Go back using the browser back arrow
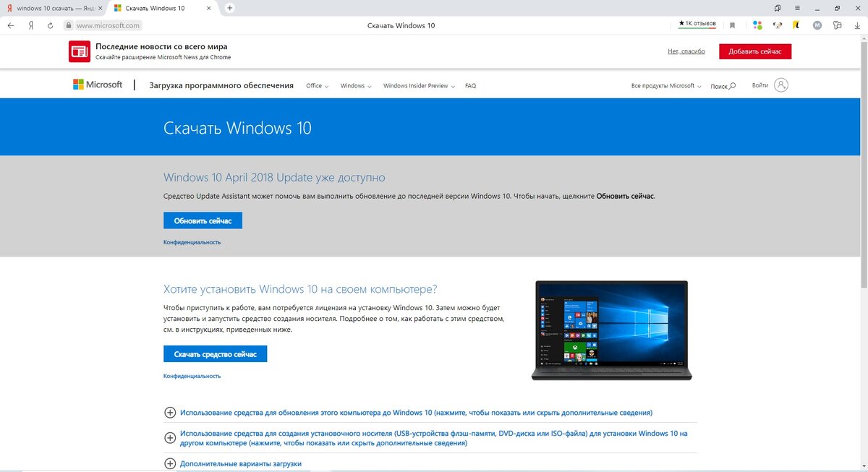The image size is (868, 472). 11,25
